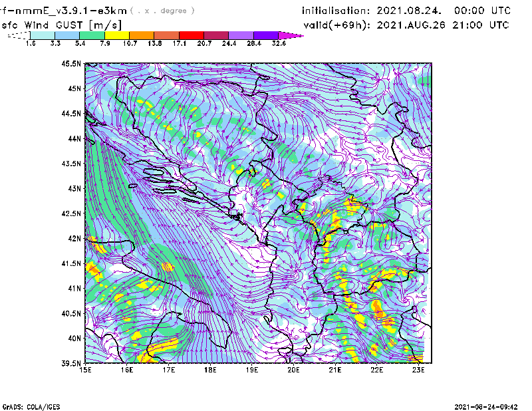Click the 44.5N latitude label
This screenshot has height=411, width=532.
71,113
